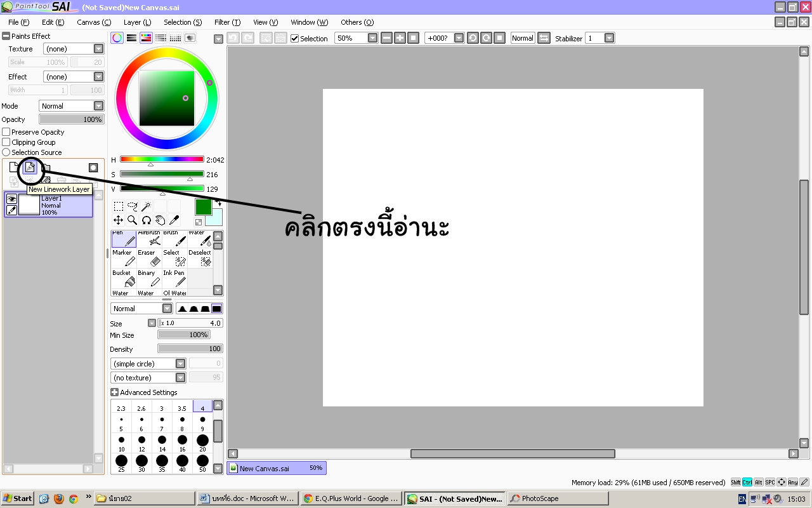
Task: Enable Preserve Opacity checkbox
Action: (x=6, y=132)
